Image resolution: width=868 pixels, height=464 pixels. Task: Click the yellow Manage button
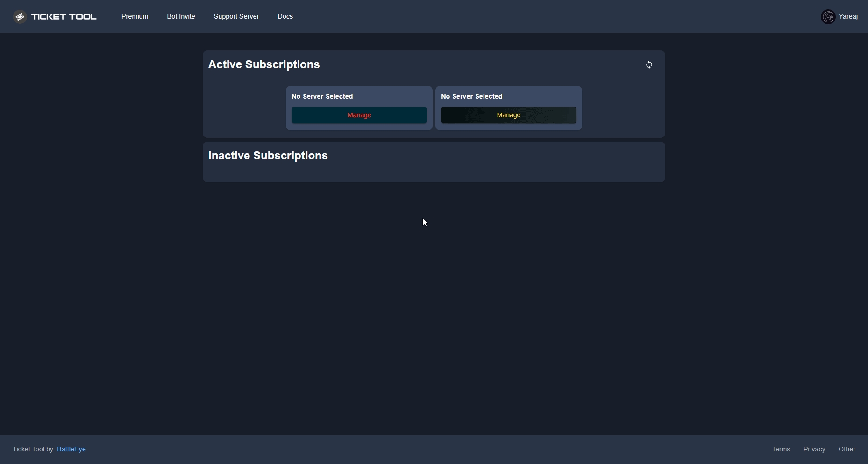509,115
